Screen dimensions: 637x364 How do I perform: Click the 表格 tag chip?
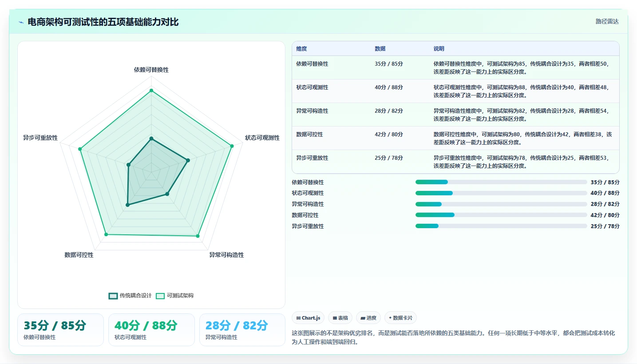pyautogui.click(x=340, y=318)
